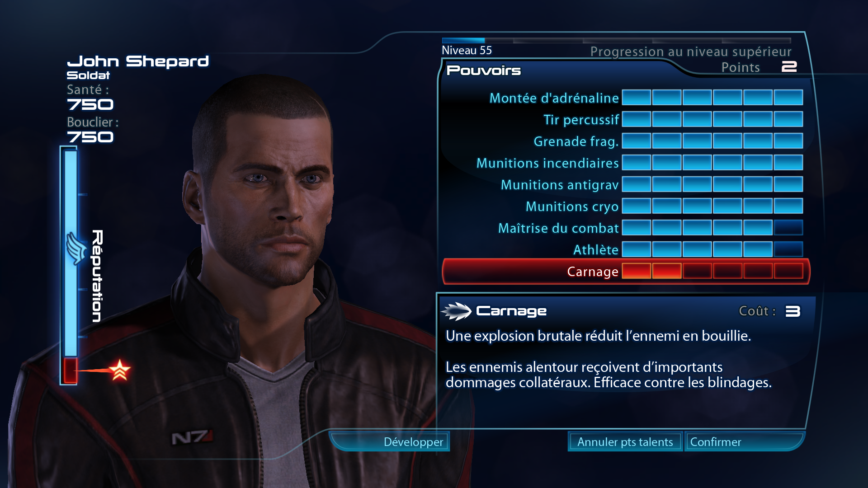Screen dimensions: 868x488
Task: Click the N7 logo on Shepard's jacket
Action: click(192, 437)
